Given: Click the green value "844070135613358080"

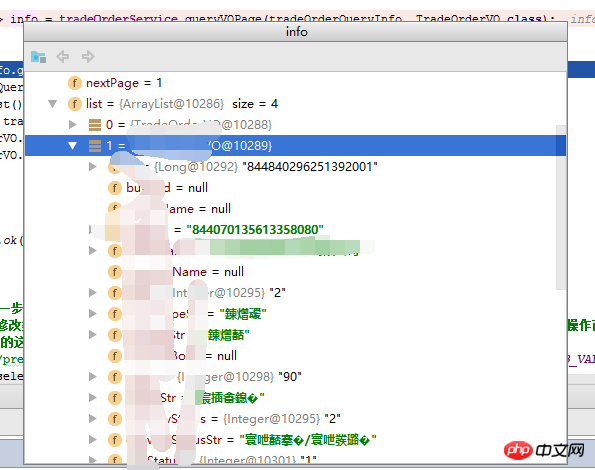Looking at the screenshot, I should tap(255, 230).
